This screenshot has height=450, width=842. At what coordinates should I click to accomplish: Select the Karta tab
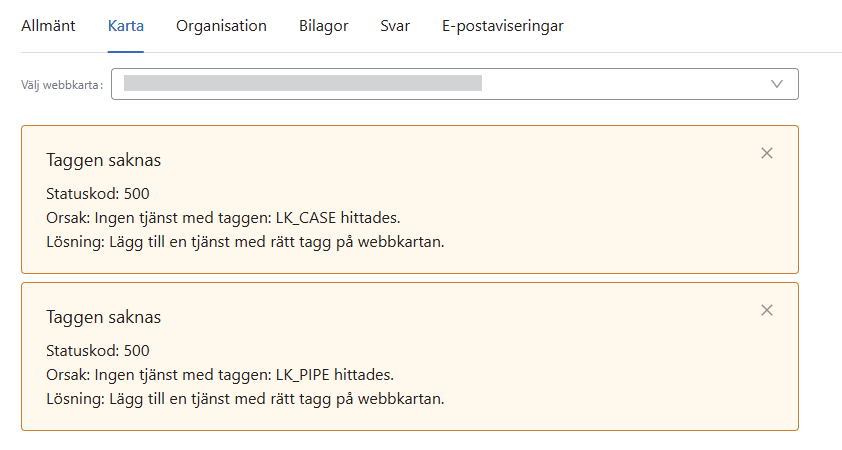126,26
